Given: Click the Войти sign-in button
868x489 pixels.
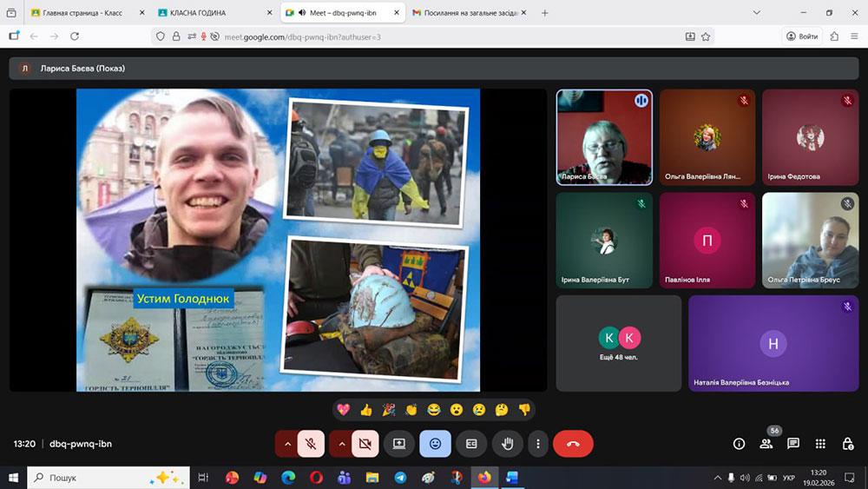Looking at the screenshot, I should tap(802, 36).
